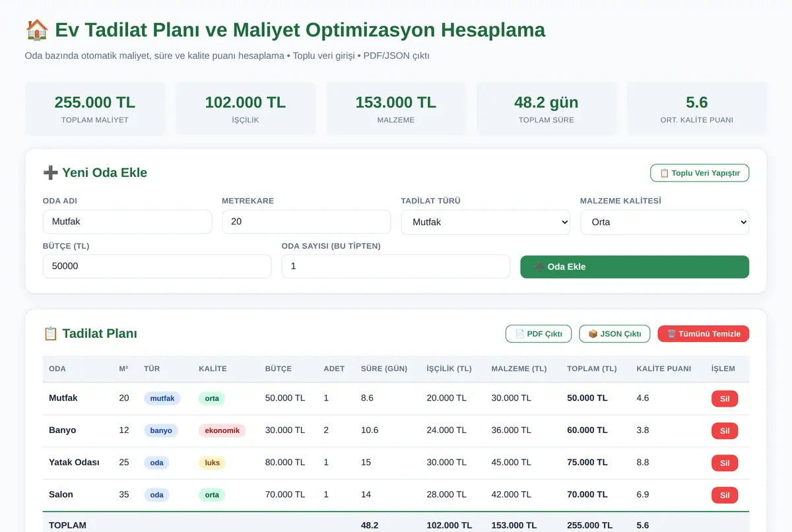The width and height of the screenshot is (792, 532).
Task: Click the orta badge in Salon row
Action: click(x=212, y=496)
